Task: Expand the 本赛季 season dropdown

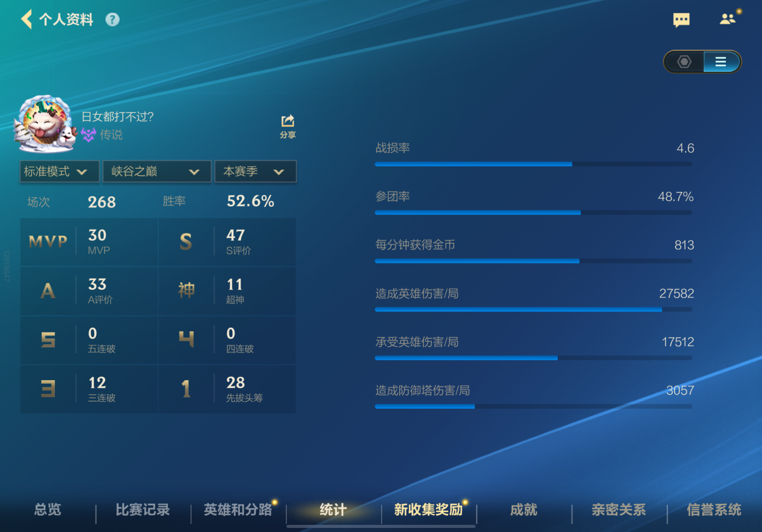Action: (x=256, y=172)
